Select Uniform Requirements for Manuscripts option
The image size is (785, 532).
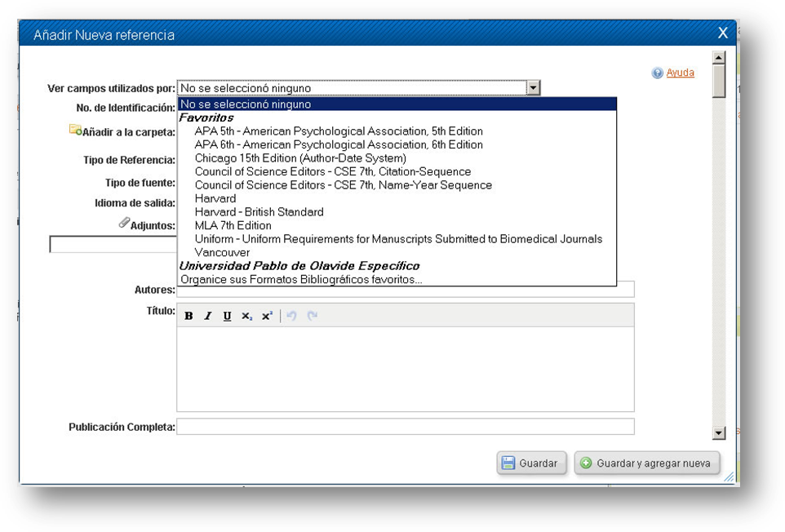coord(398,239)
